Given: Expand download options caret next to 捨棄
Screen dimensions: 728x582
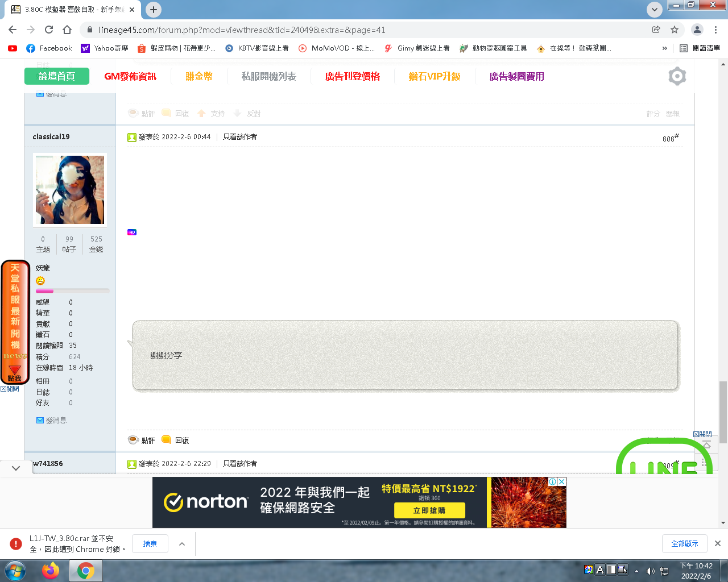Looking at the screenshot, I should (182, 544).
